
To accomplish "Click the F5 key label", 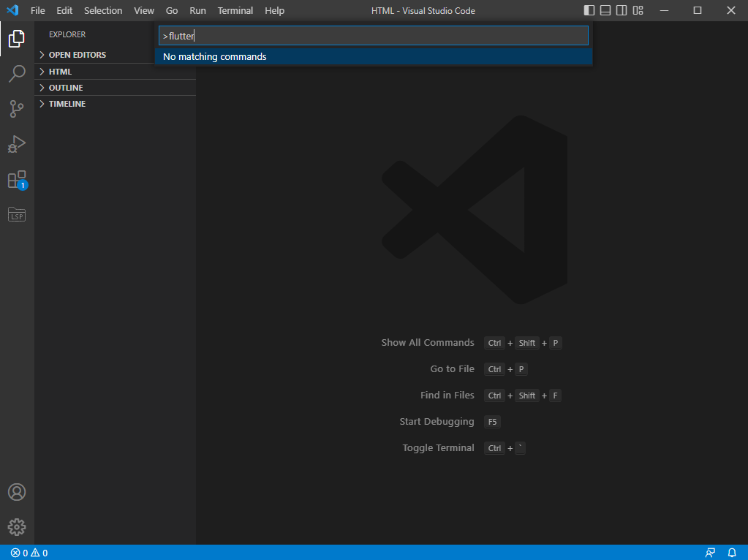I will tap(492, 422).
